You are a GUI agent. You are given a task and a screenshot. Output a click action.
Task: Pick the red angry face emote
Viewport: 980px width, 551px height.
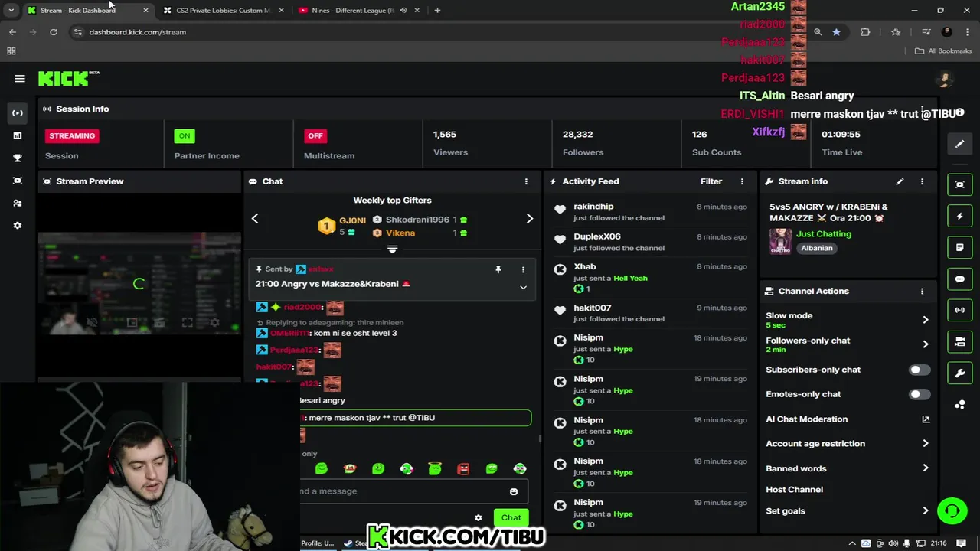click(463, 468)
